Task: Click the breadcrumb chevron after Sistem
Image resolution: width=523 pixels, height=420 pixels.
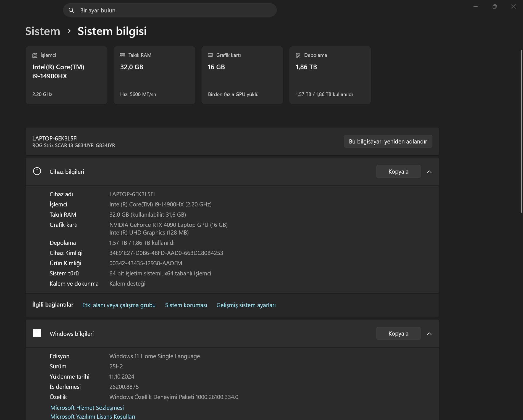Action: pos(69,31)
